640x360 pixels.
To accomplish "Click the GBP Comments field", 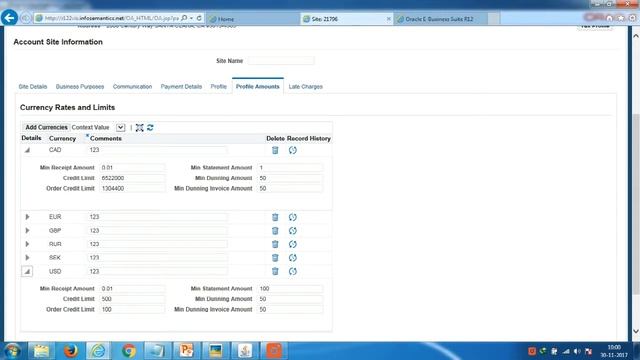I will pos(158,231).
